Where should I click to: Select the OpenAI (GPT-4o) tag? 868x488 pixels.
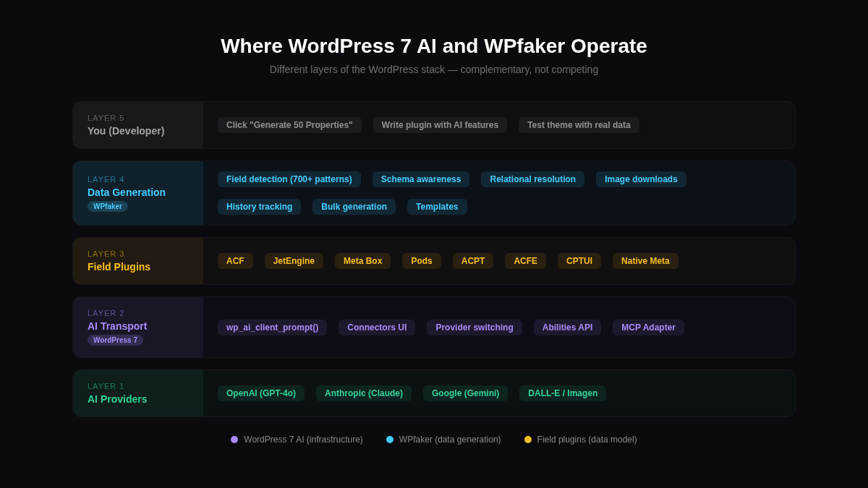(261, 393)
